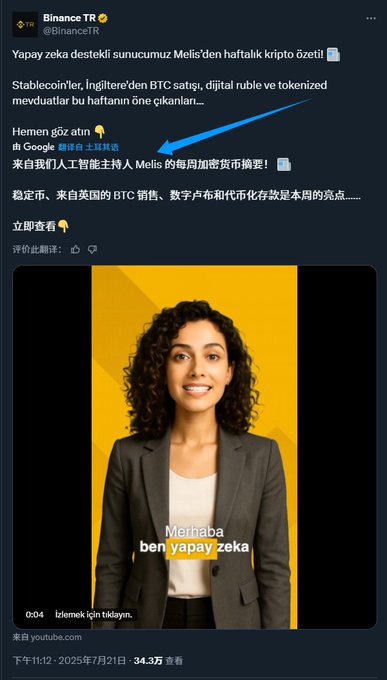
Task: Open the Binance TR profile avatar
Action: point(25,24)
